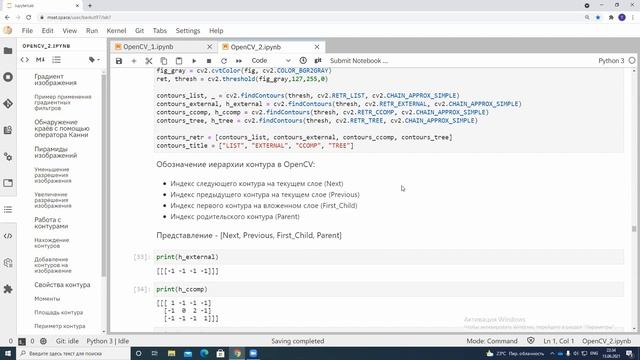This screenshot has width=640, height=360.
Task: Click Ln 1, Col 1 in status bar
Action: (x=558, y=341)
